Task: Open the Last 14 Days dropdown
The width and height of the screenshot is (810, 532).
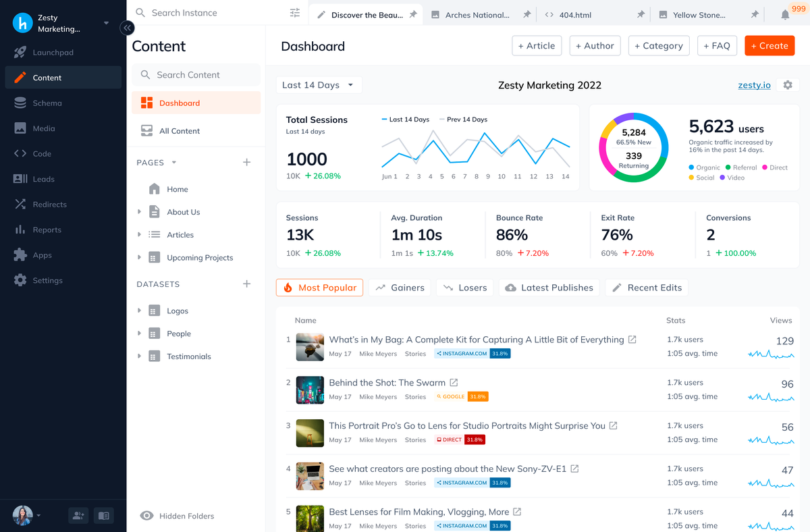Action: [x=318, y=84]
